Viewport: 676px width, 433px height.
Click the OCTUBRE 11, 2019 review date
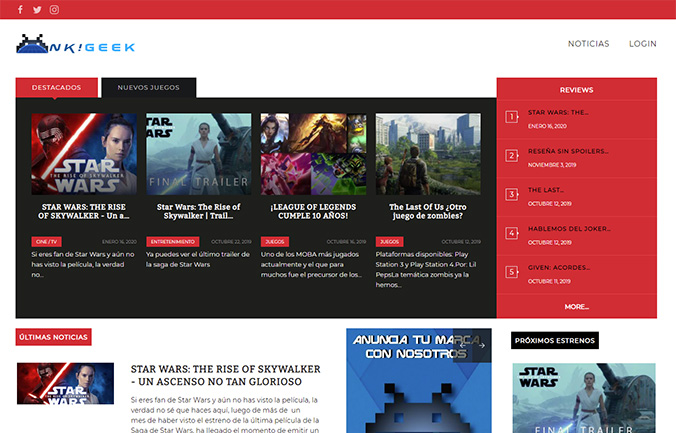pyautogui.click(x=549, y=281)
